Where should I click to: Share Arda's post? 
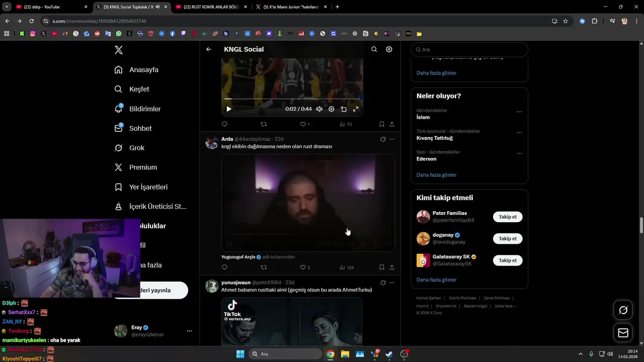click(x=392, y=267)
